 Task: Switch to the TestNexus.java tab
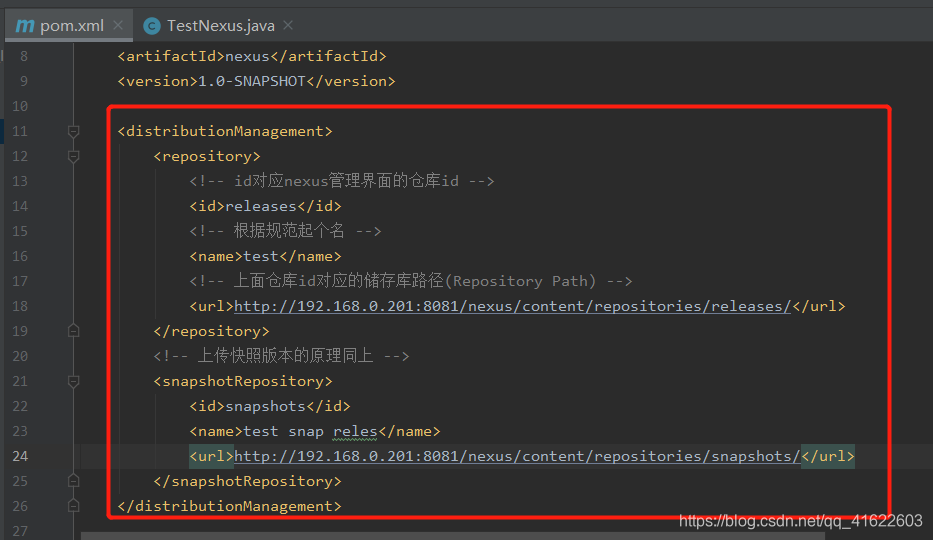[221, 26]
